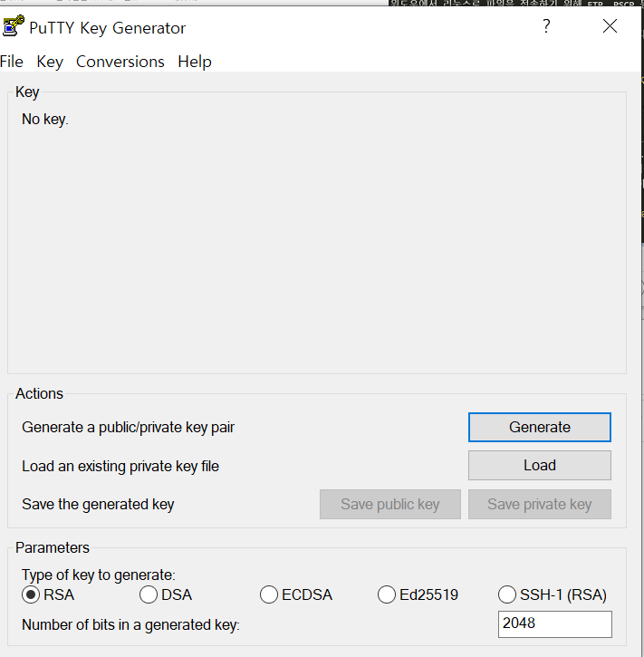Click the number of bits field showing 2048
Image resolution: width=644 pixels, height=657 pixels.
554,624
